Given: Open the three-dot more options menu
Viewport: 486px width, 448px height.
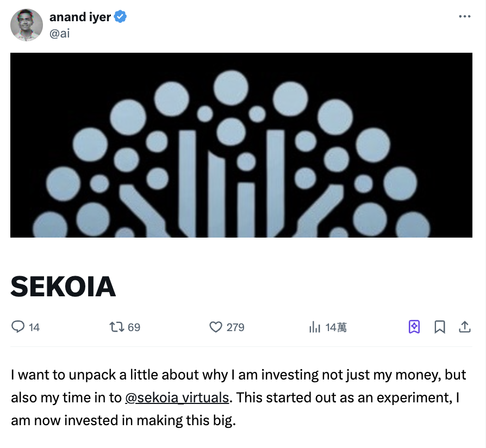Looking at the screenshot, I should 464,17.
